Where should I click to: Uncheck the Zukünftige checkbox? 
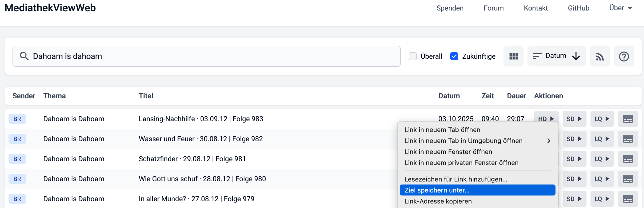pos(454,56)
